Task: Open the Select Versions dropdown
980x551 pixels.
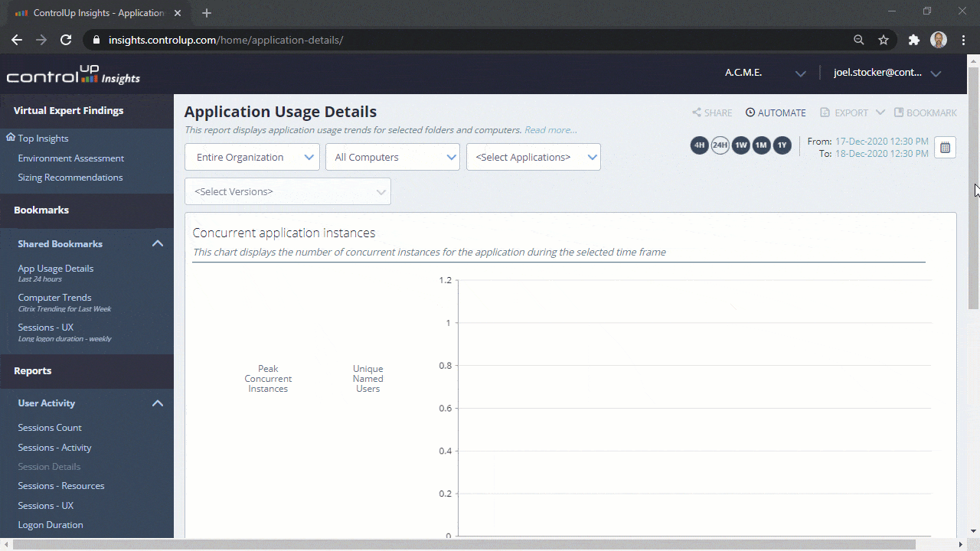Action: point(288,191)
